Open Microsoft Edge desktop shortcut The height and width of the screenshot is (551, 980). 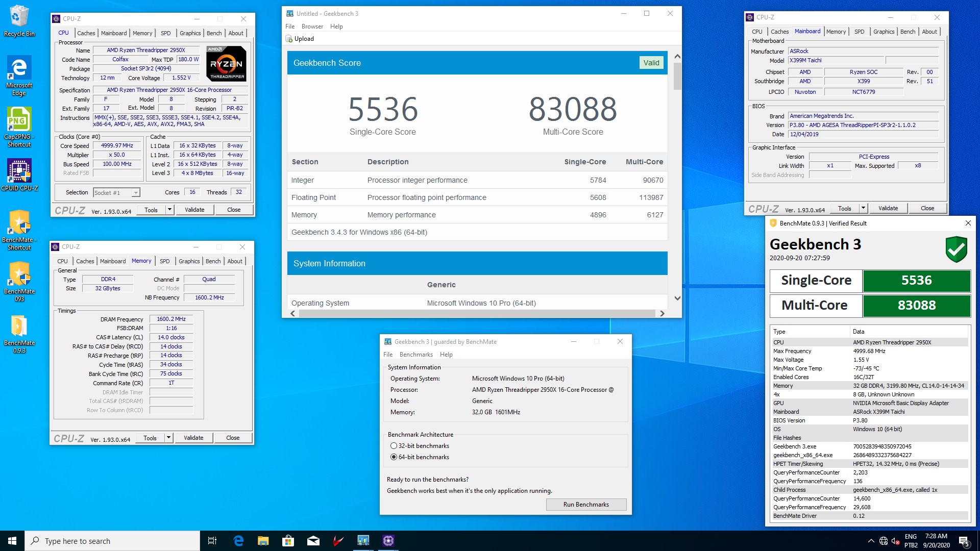tap(19, 76)
